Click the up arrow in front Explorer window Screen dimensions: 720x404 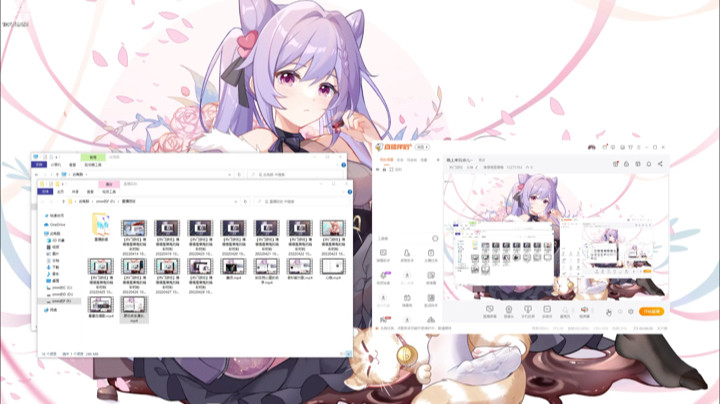pos(63,202)
